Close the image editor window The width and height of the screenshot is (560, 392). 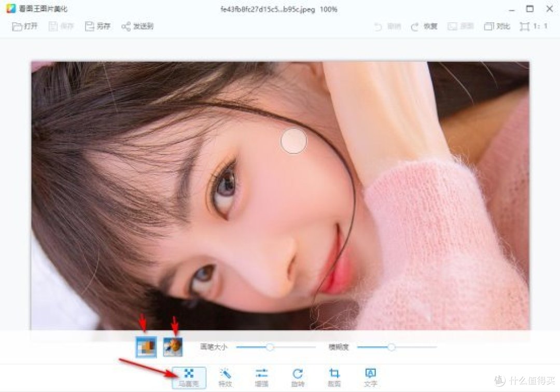pyautogui.click(x=550, y=9)
